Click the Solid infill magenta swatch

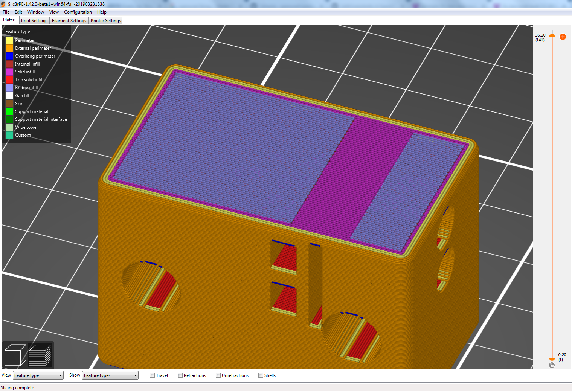pos(9,72)
